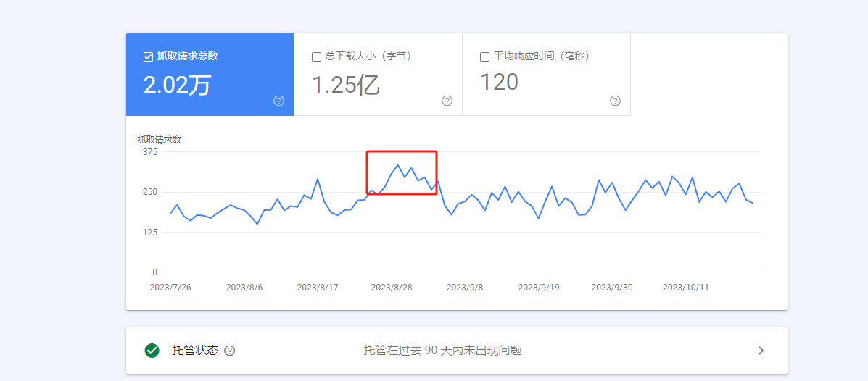Enable the 平均响应时间（毫秒） checkbox
This screenshot has height=381, width=868.
point(484,56)
